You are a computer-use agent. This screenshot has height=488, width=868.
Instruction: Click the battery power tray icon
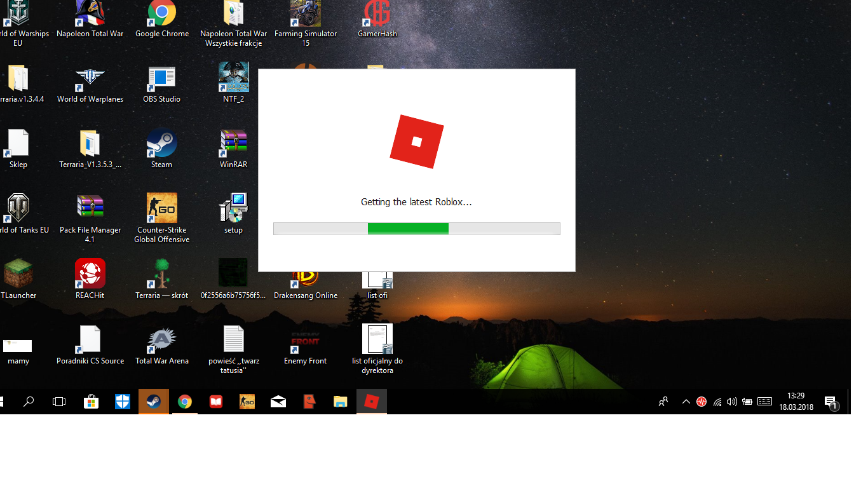tap(747, 402)
